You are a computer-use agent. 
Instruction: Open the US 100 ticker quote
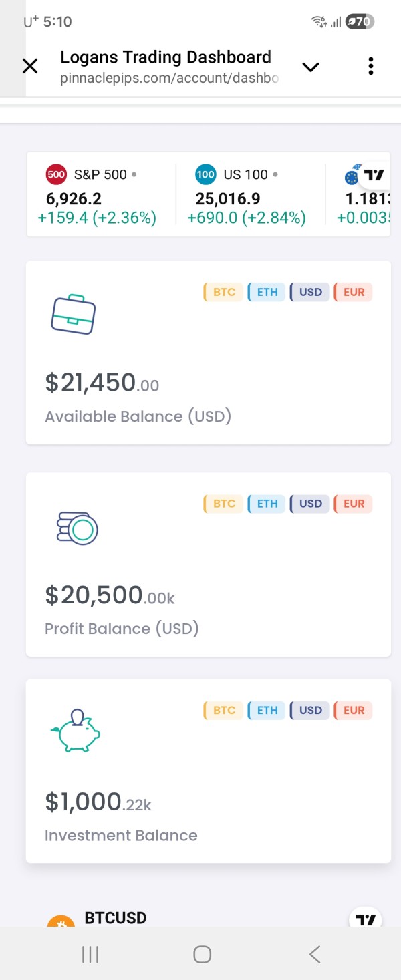(x=249, y=196)
